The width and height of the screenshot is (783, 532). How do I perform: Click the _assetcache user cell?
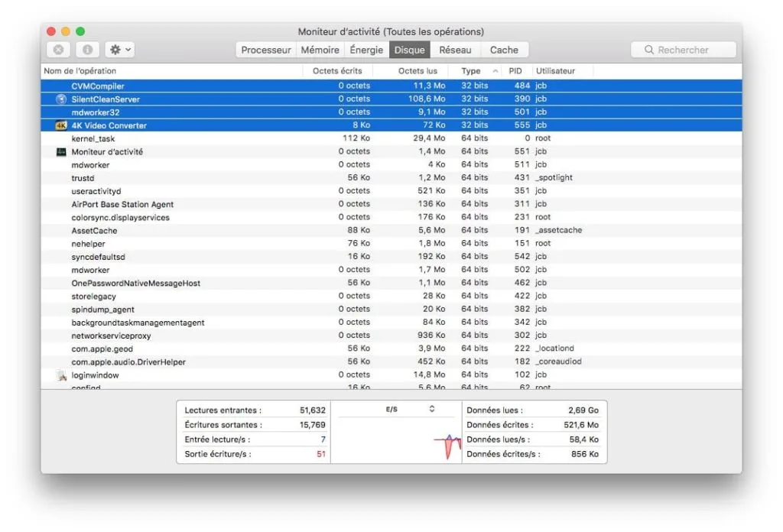pyautogui.click(x=558, y=231)
